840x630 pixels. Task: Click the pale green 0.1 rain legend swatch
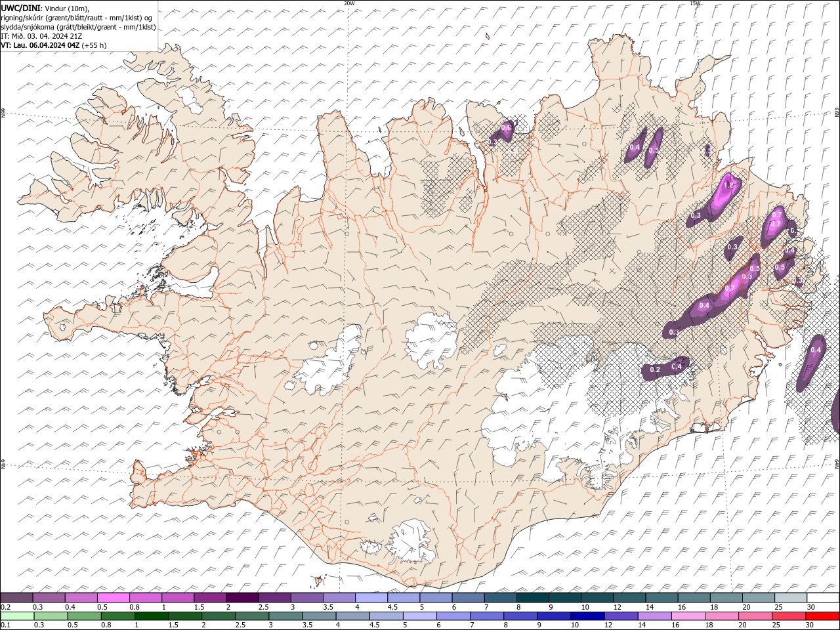pyautogui.click(x=17, y=616)
